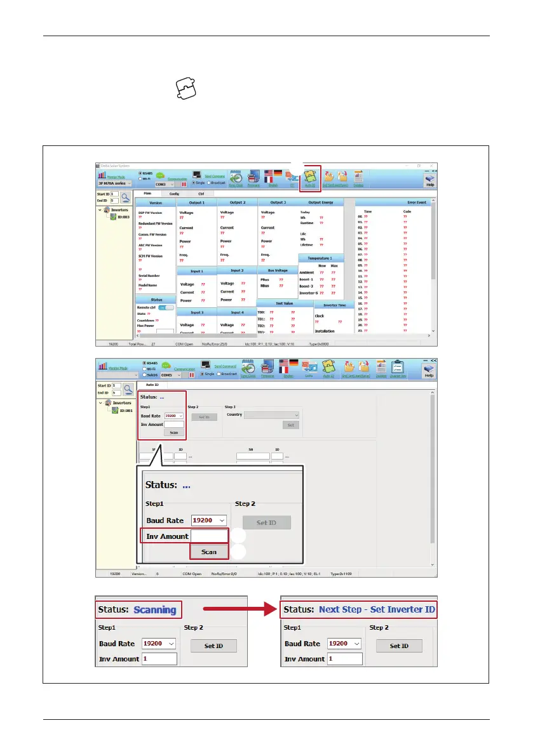
Task: Click Scan button in enlarged callout
Action: click(209, 552)
